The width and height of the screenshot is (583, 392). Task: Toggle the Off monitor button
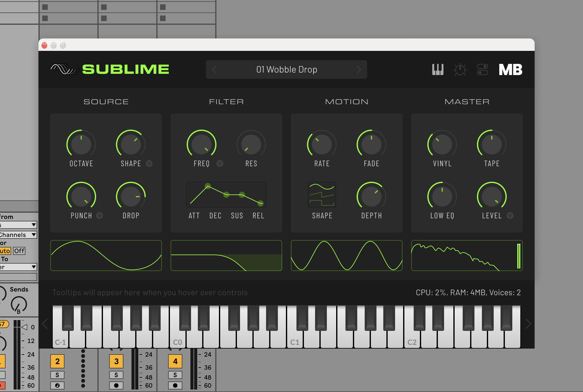pyautogui.click(x=19, y=251)
